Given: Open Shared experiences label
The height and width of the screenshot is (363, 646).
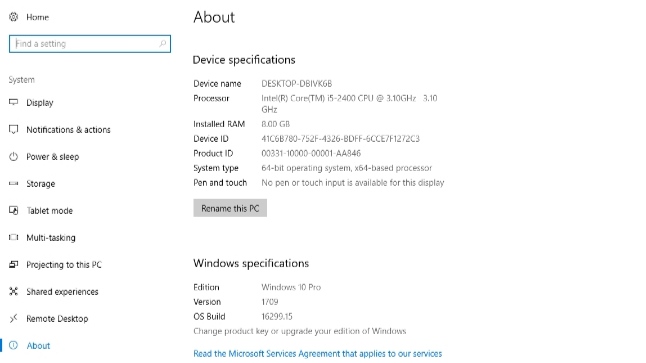Looking at the screenshot, I should click(62, 292).
